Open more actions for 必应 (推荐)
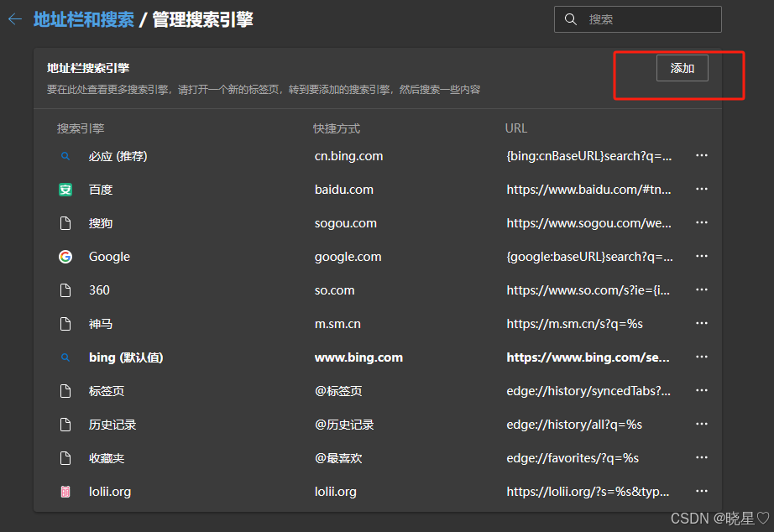 click(702, 155)
